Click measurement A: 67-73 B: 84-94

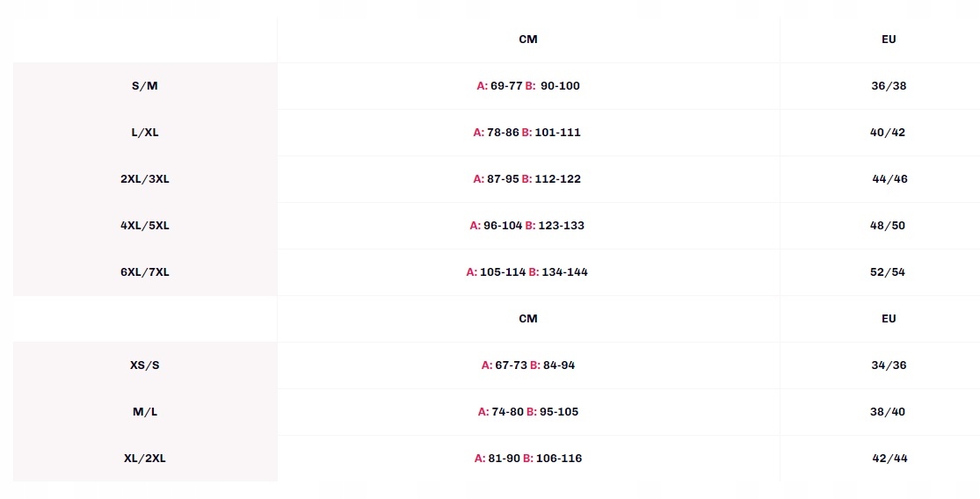tap(528, 365)
